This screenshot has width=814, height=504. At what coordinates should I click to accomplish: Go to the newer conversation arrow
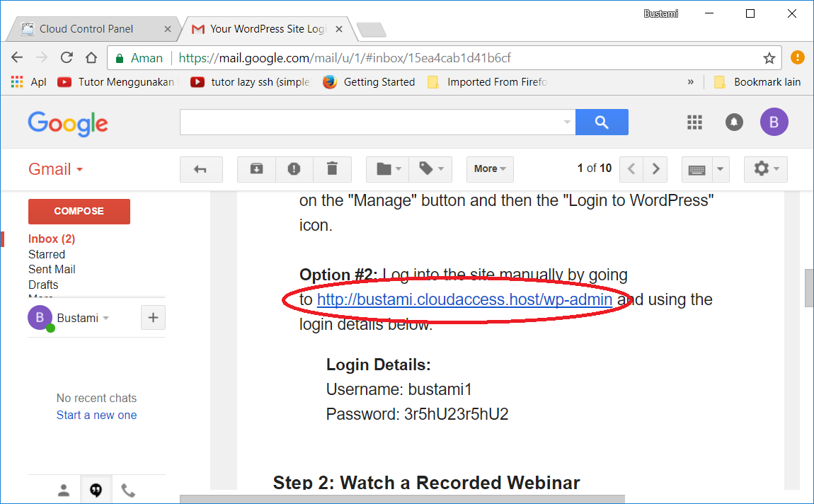[631, 169]
